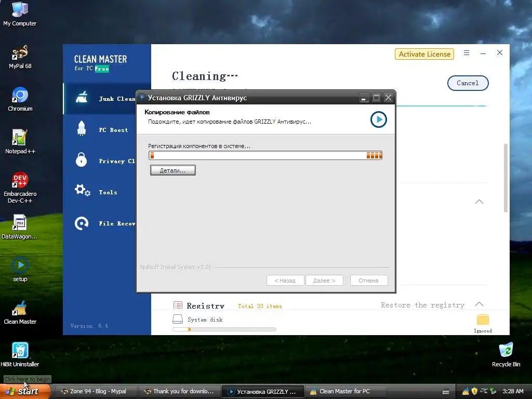This screenshot has width=532, height=399.
Task: Click Clean Master broom tray icon
Action: pos(465,391)
